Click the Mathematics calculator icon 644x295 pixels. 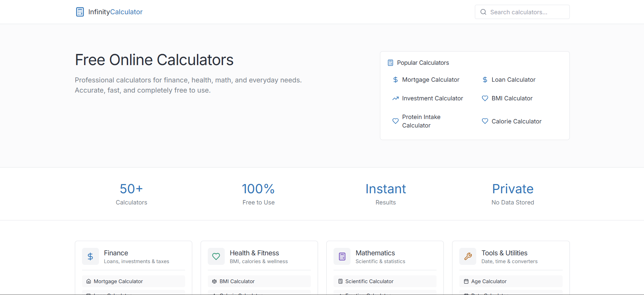click(342, 256)
